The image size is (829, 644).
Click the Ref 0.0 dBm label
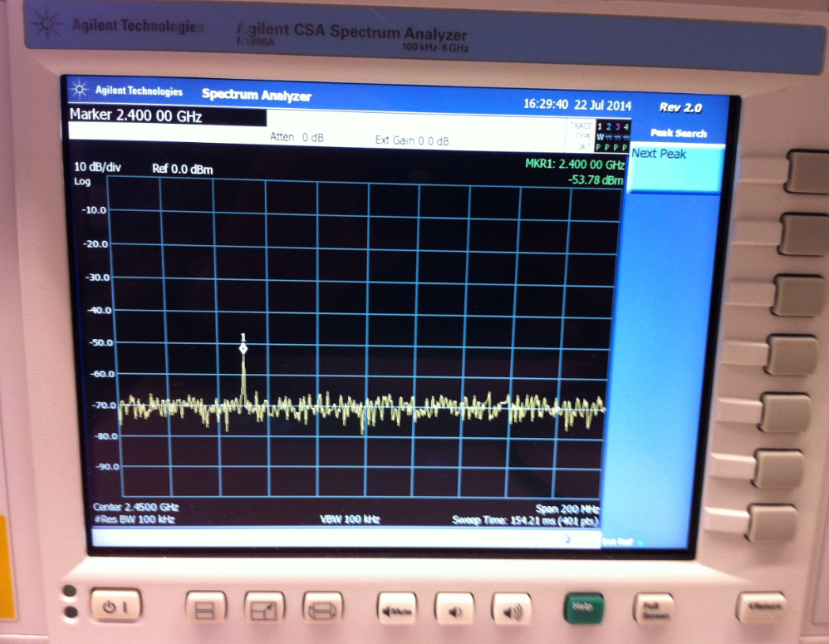click(x=182, y=170)
